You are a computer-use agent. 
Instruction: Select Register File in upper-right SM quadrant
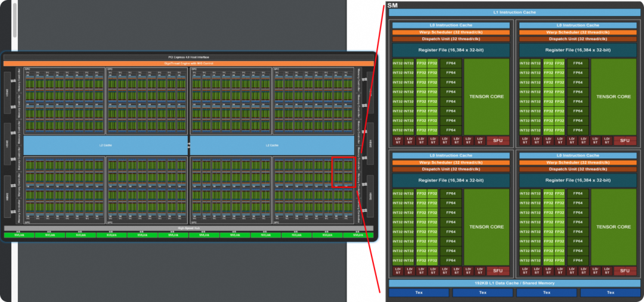[578, 50]
